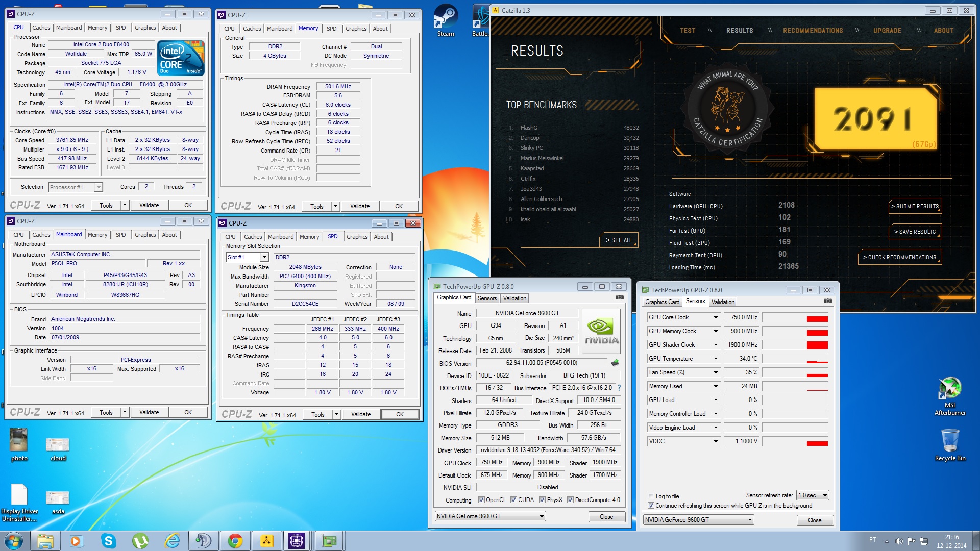
Task: Launch Internet Explorer from the taskbar
Action: [172, 541]
